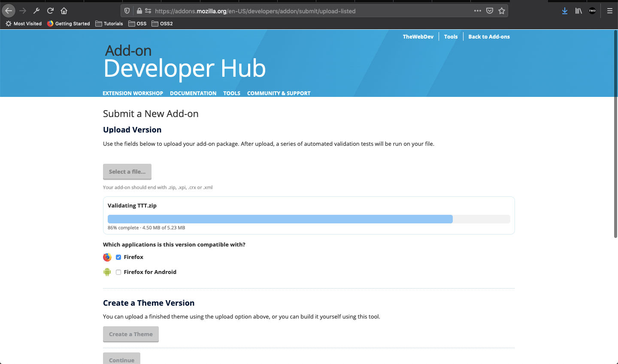Image resolution: width=618 pixels, height=364 pixels.
Task: Click the forward navigation arrow
Action: click(x=23, y=11)
